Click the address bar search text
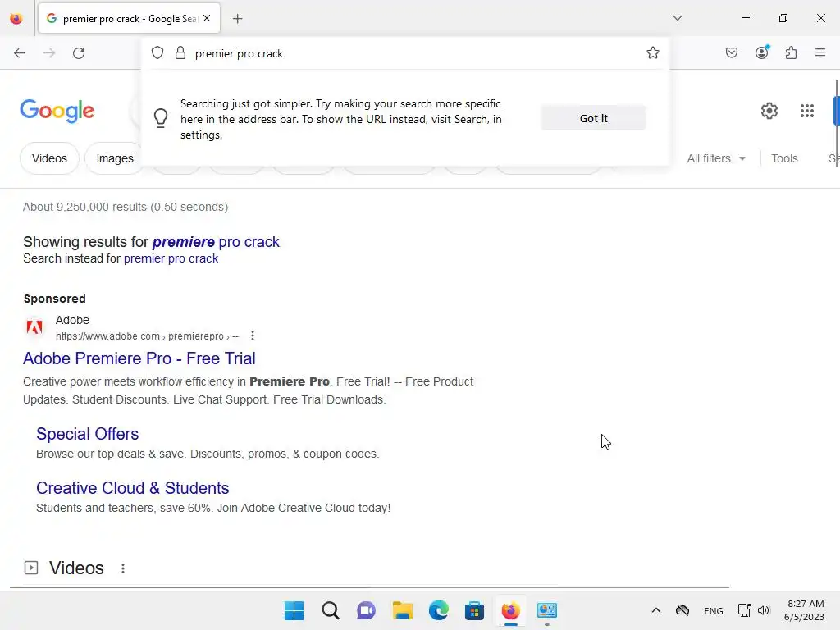 [239, 53]
